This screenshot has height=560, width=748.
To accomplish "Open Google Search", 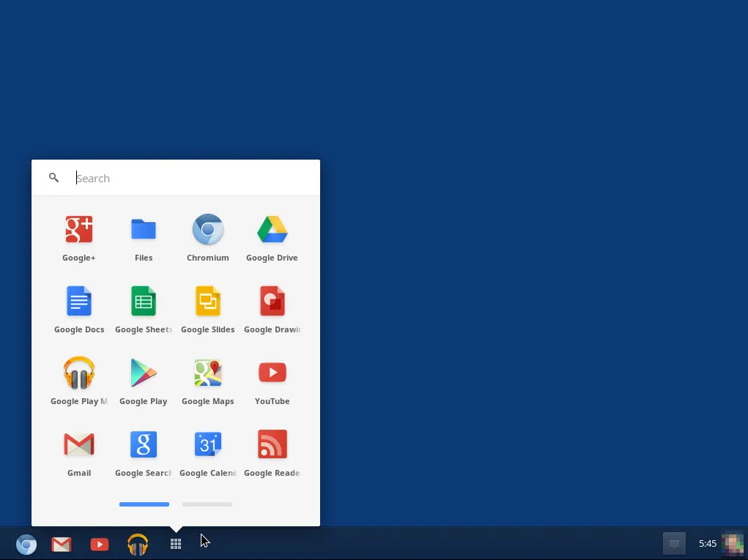I will click(x=144, y=444).
